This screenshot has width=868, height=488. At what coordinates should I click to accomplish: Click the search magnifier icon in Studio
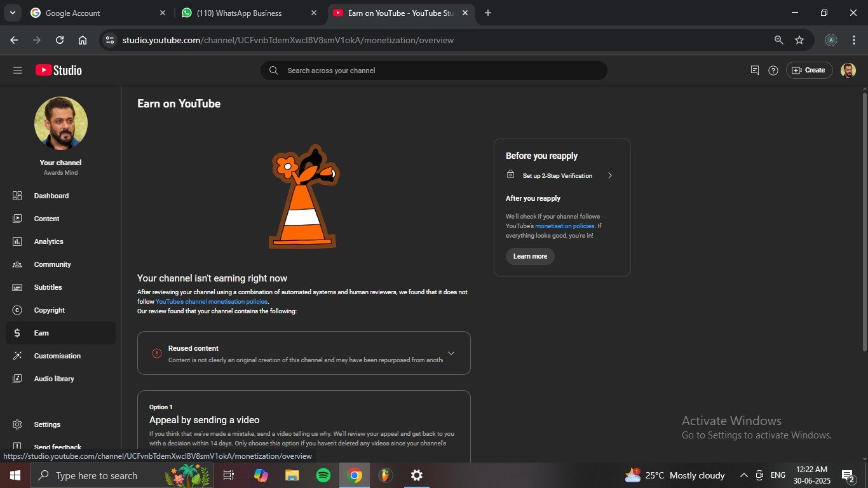pos(273,71)
